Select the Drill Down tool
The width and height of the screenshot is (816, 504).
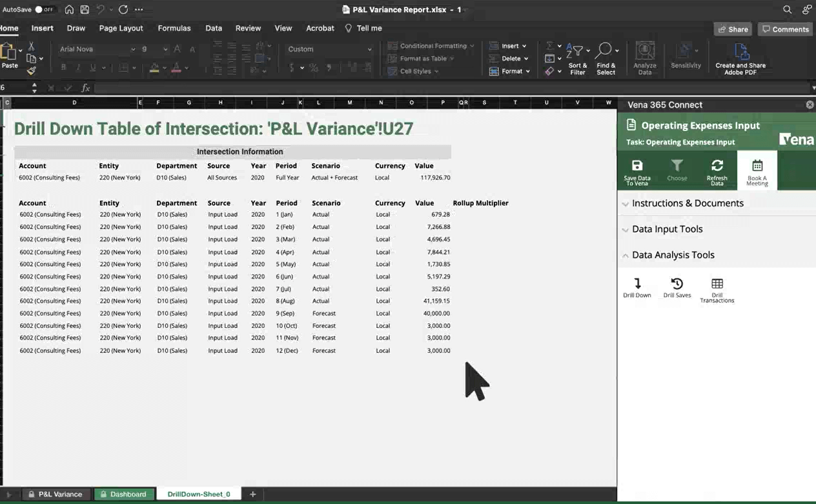[637, 288]
